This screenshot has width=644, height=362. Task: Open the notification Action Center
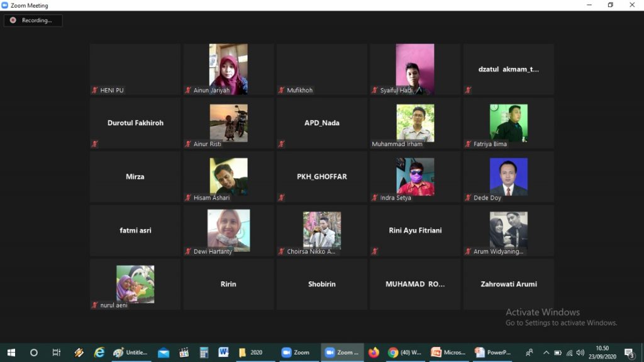(629, 353)
